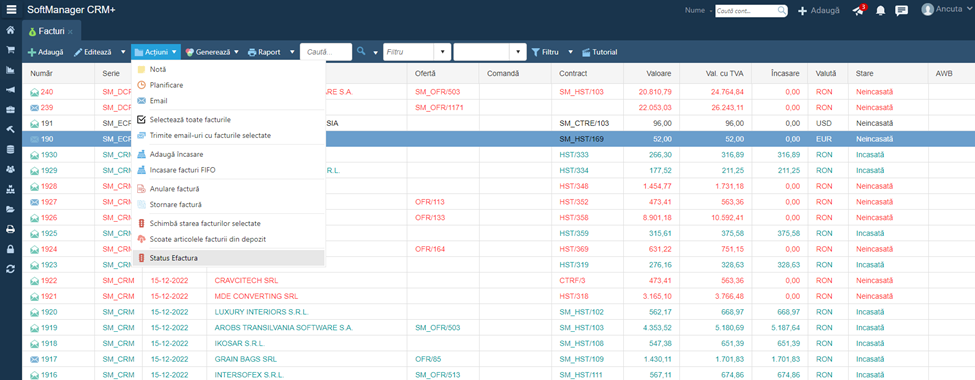The image size is (975, 380).
Task: Open the printer sidebar icon
Action: pyautogui.click(x=10, y=229)
